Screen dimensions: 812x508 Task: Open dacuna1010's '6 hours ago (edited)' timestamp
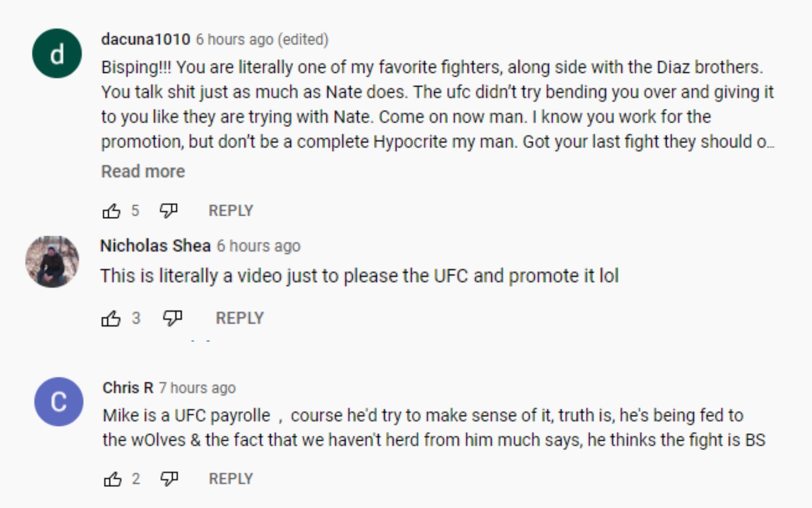[262, 39]
